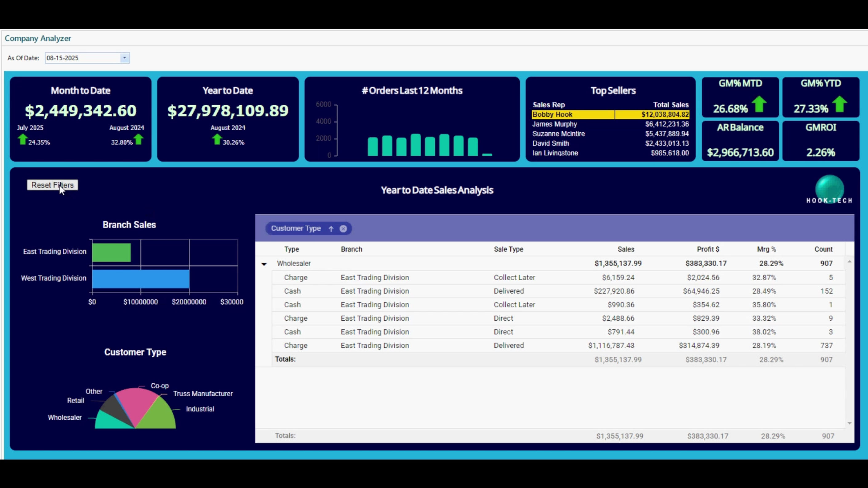The width and height of the screenshot is (868, 488).
Task: Click the GM% YTD green up arrow
Action: pos(840,104)
